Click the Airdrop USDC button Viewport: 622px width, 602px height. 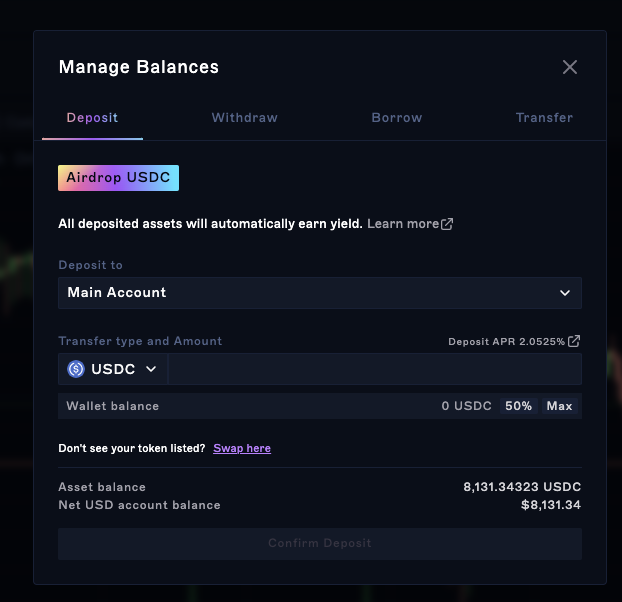tap(118, 178)
